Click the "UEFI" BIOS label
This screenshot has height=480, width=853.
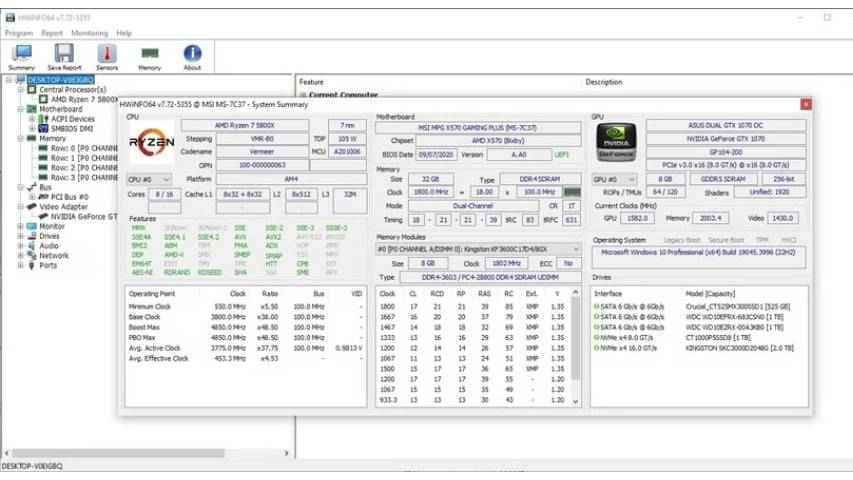tap(561, 155)
